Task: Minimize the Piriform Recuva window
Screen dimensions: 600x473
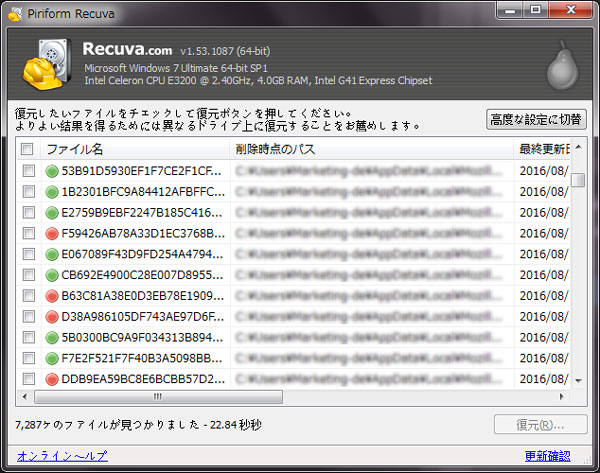Action: pos(510,10)
